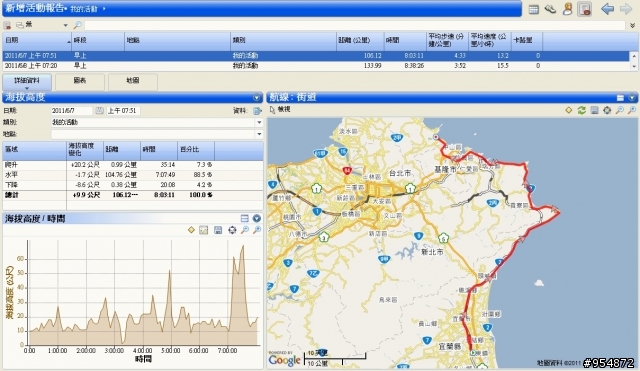The height and width of the screenshot is (371, 640).
Task: Click the 下降 row in elevation table
Action: click(133, 185)
